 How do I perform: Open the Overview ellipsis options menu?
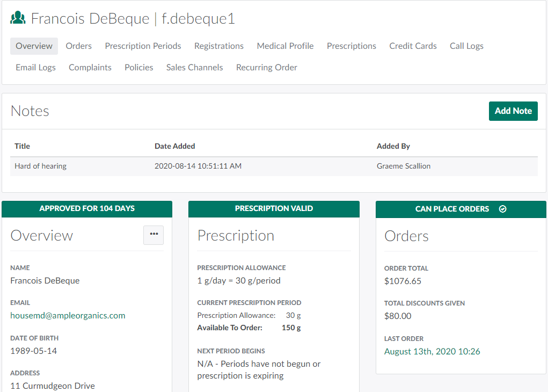pyautogui.click(x=154, y=235)
